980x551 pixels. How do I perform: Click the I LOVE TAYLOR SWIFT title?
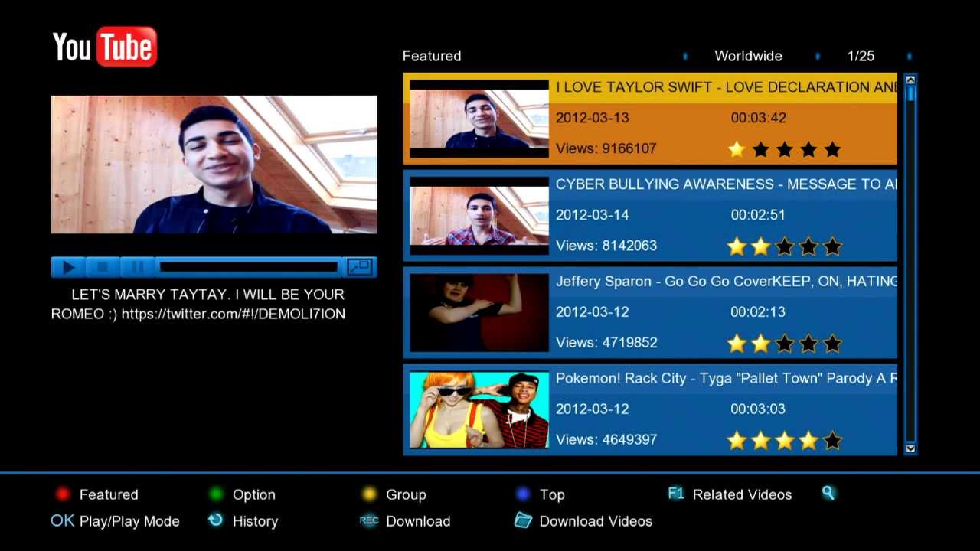(x=726, y=87)
